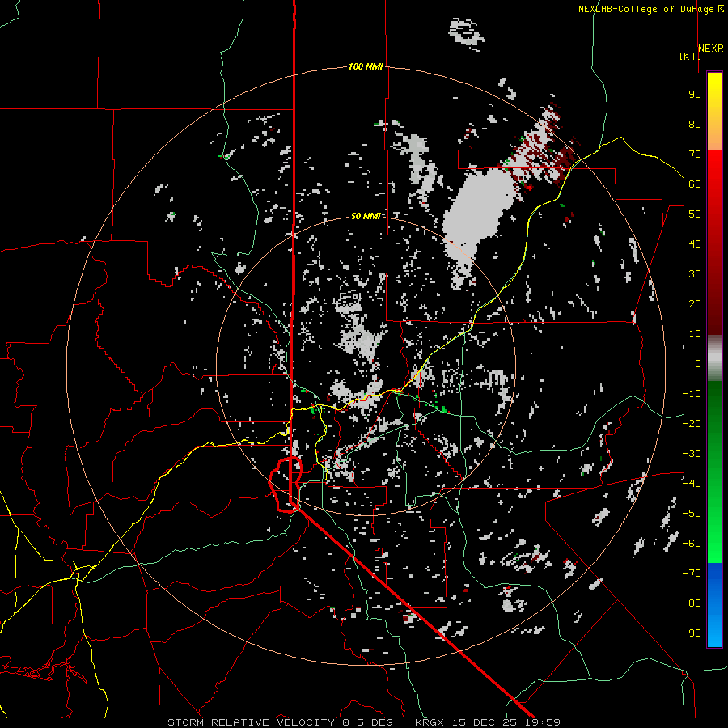728x728 pixels.
Task: Click the NEXR label above the color bar
Action: (x=711, y=49)
